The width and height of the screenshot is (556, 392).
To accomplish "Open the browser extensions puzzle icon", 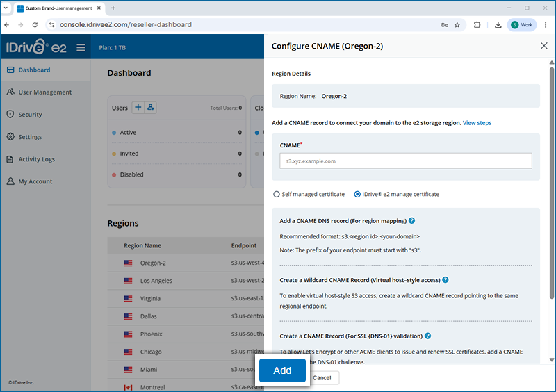I will [x=477, y=25].
